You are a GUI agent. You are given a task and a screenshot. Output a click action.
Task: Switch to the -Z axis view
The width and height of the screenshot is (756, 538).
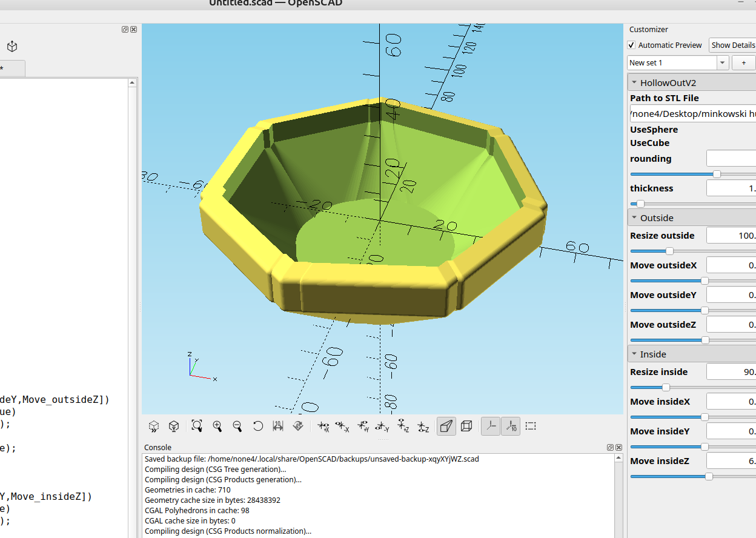[x=423, y=426]
